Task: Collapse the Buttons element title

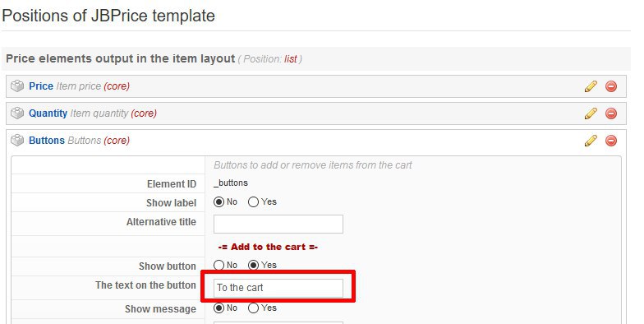Action: (47, 140)
